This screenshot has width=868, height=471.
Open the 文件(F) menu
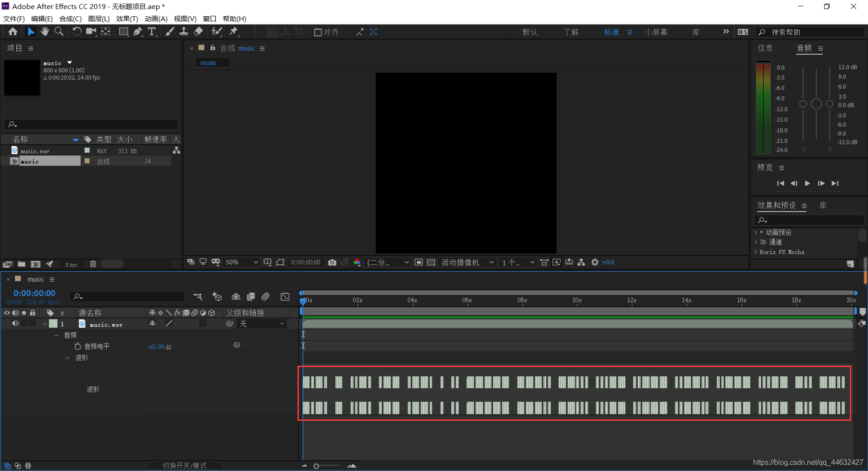click(x=14, y=19)
